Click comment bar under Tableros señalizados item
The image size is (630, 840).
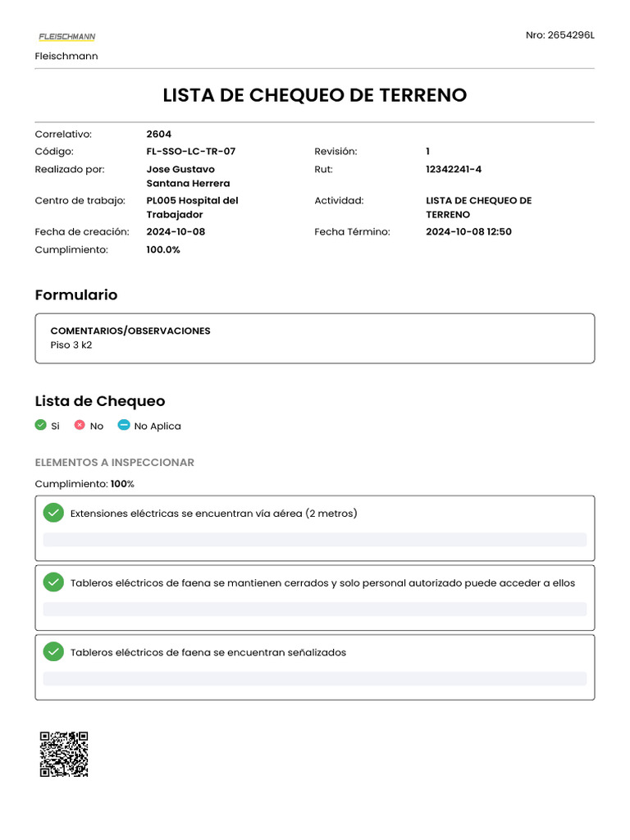pyautogui.click(x=315, y=678)
